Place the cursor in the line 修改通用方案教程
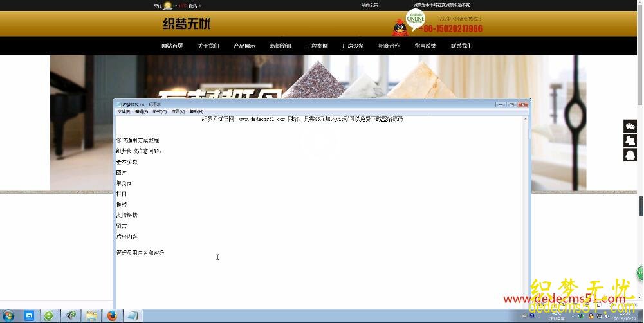This screenshot has height=323, width=644. [x=138, y=140]
